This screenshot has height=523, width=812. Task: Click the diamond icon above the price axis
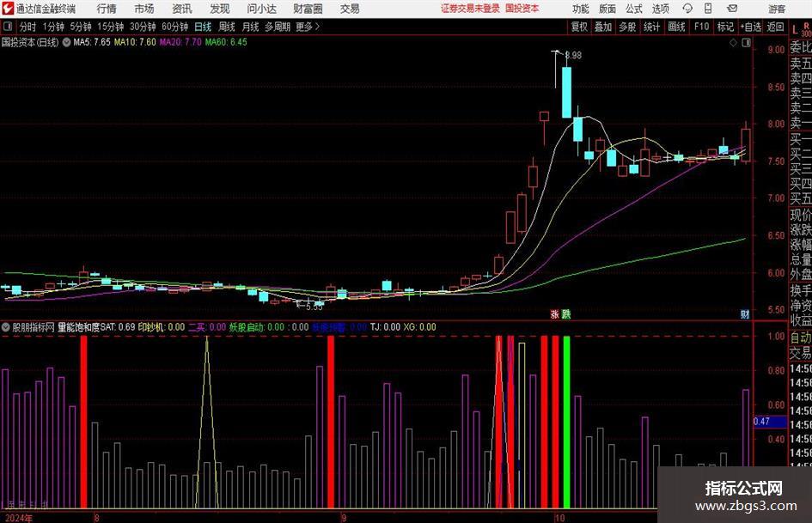pyautogui.click(x=733, y=43)
